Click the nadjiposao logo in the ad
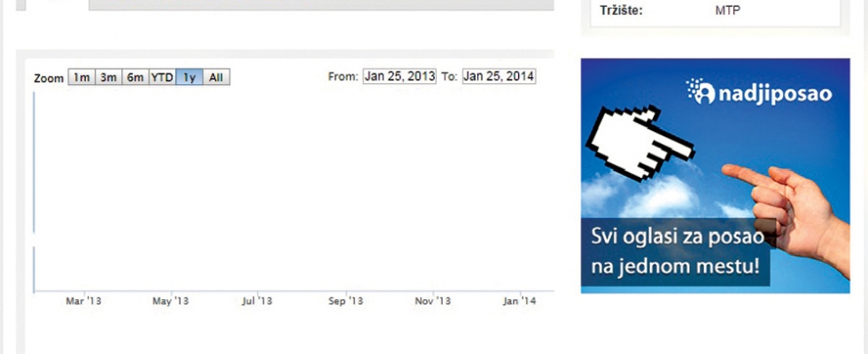Image resolution: width=868 pixels, height=354 pixels. [759, 92]
